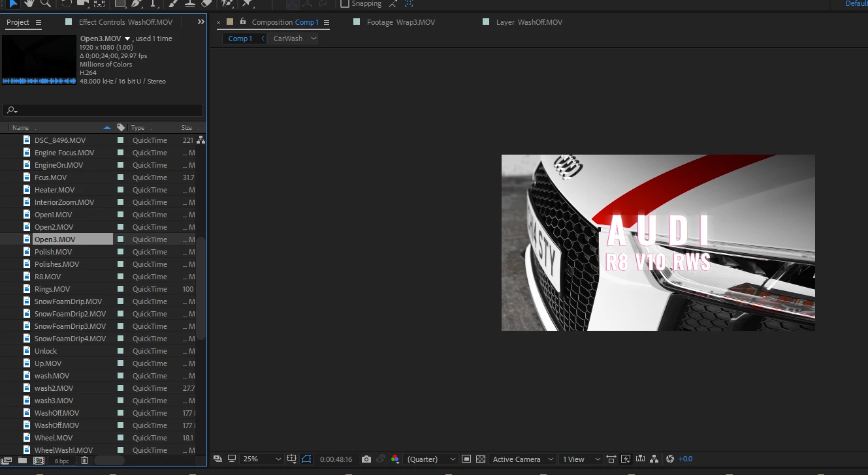This screenshot has height=475, width=868.
Task: Select the Pen tool
Action: click(x=137, y=3)
